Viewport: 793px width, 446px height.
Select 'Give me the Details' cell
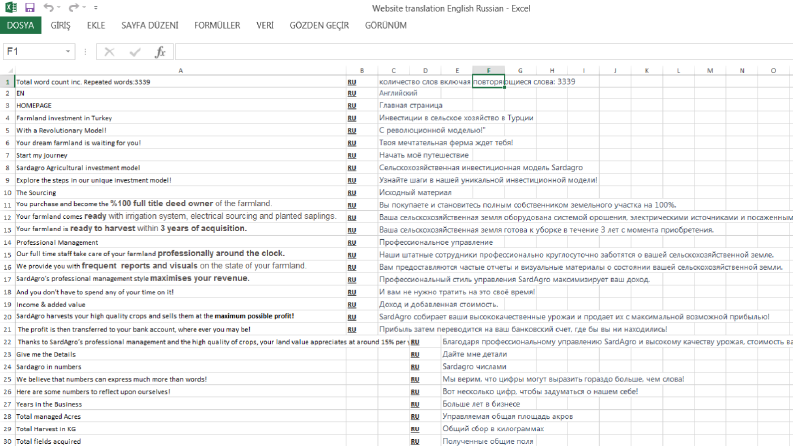(181, 354)
